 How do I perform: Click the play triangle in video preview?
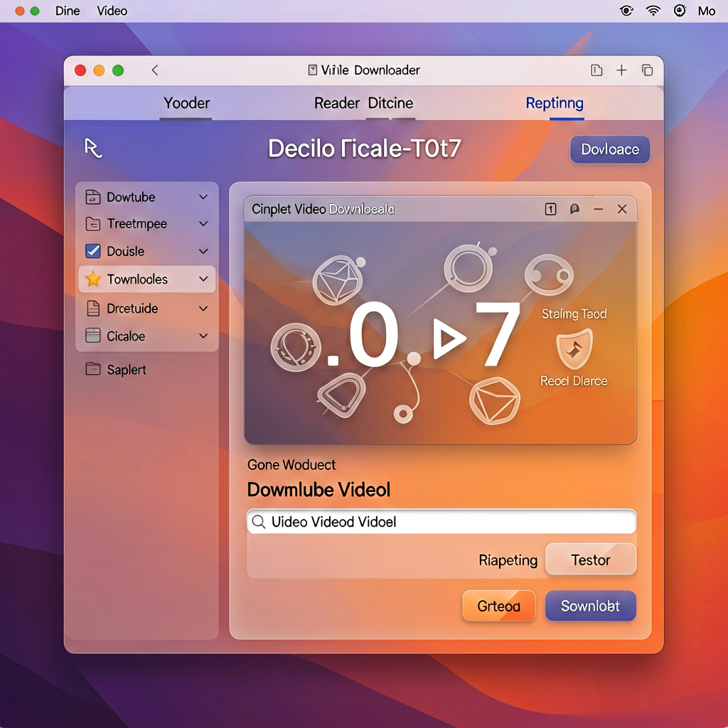point(449,339)
